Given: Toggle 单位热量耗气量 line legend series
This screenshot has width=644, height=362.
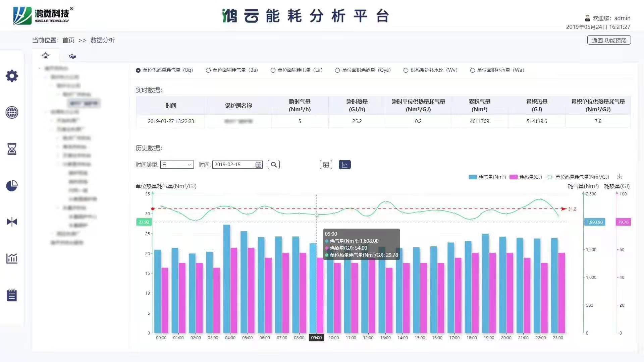Looking at the screenshot, I should click(x=577, y=177).
